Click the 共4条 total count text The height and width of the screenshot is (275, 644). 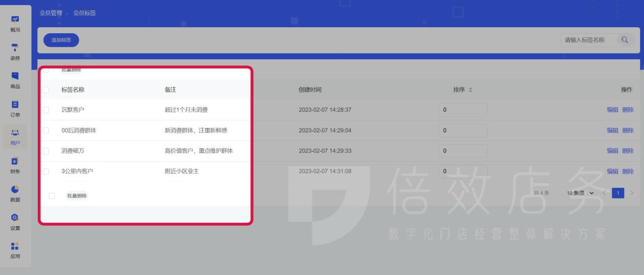pos(541,193)
